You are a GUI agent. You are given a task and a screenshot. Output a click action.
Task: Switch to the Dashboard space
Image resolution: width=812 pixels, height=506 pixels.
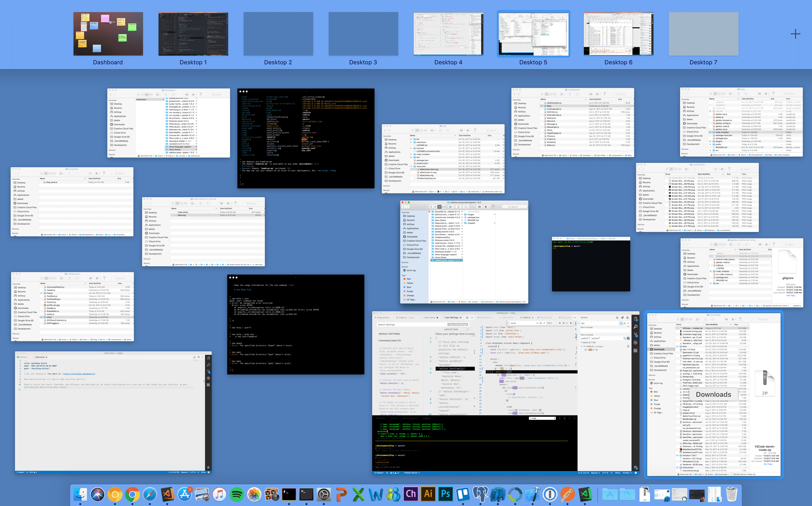pyautogui.click(x=108, y=34)
